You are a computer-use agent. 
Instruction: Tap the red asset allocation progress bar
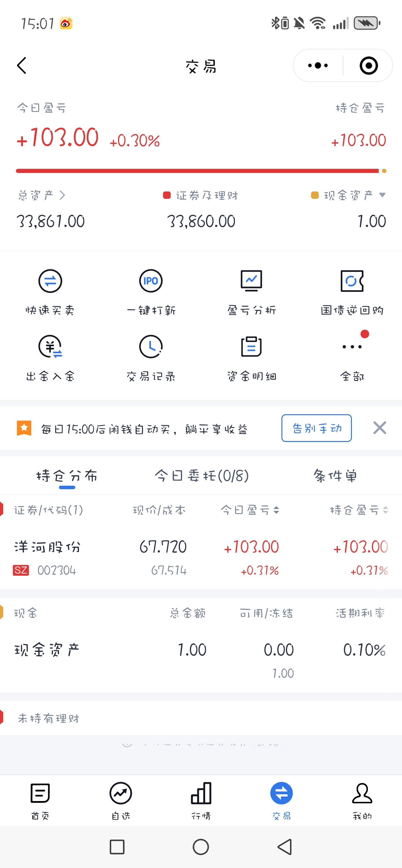[x=197, y=171]
